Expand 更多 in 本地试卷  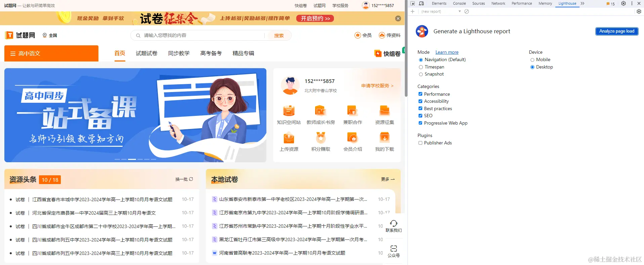[x=388, y=179]
